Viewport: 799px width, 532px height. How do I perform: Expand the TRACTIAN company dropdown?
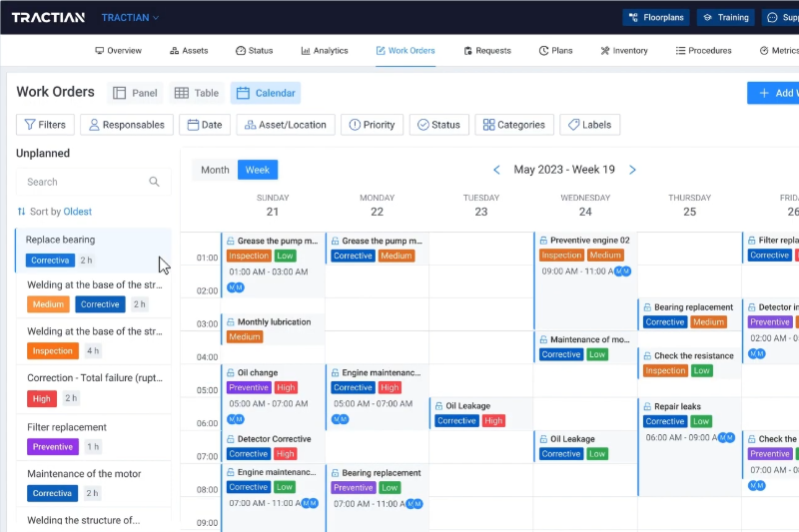tap(130, 18)
